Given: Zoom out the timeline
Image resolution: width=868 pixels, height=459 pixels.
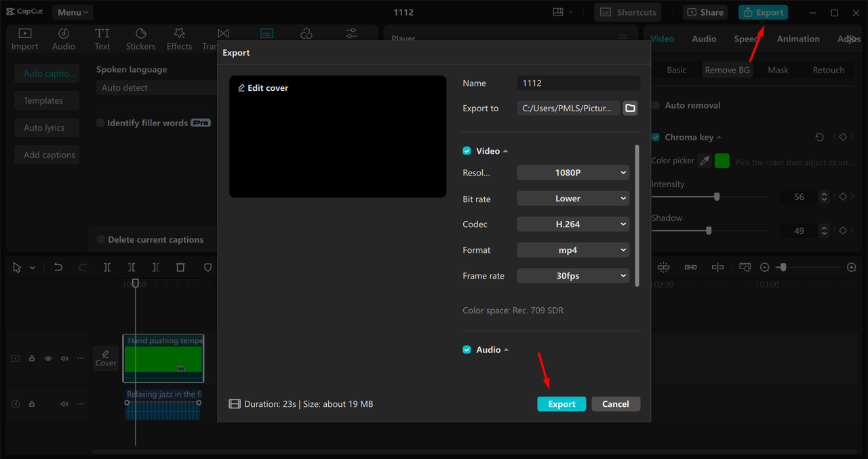Looking at the screenshot, I should coord(764,268).
